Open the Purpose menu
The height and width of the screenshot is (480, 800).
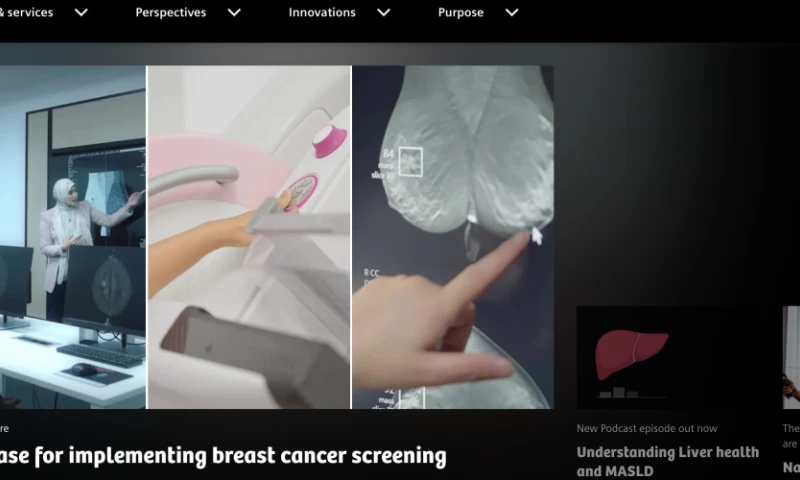[x=460, y=13]
